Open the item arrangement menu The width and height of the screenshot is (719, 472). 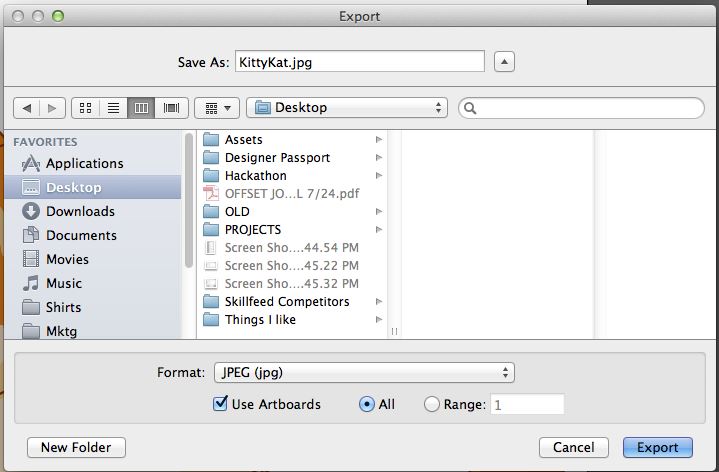point(217,108)
